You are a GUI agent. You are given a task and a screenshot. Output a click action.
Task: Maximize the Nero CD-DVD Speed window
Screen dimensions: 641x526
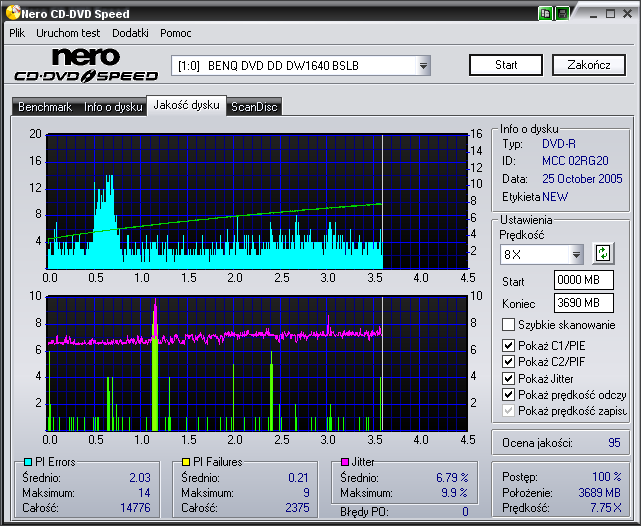(x=610, y=14)
